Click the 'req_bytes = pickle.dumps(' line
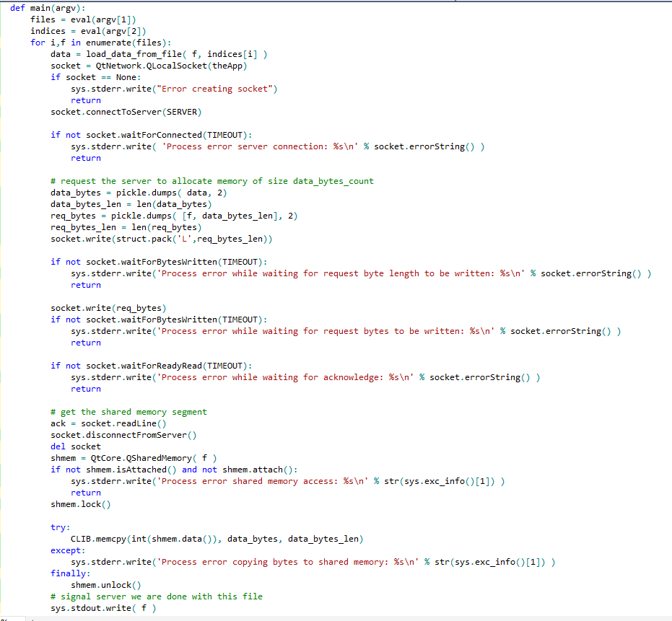This screenshot has height=621, width=672. [x=174, y=216]
